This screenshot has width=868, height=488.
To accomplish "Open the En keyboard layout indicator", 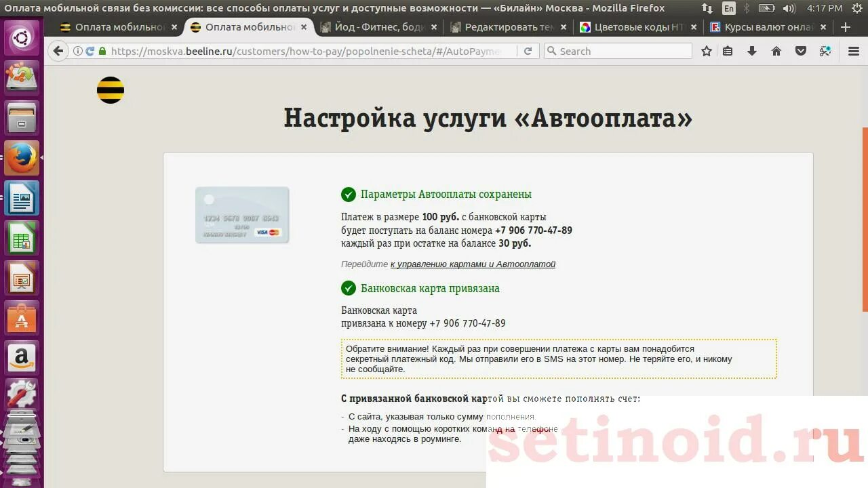I will tap(729, 8).
